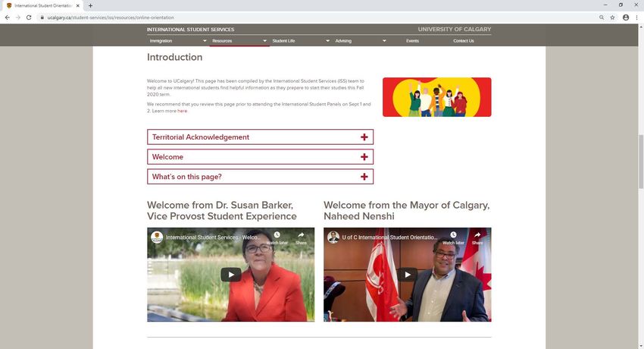Open the Chrome profile avatar icon
The image size is (644, 349).
[x=626, y=17]
